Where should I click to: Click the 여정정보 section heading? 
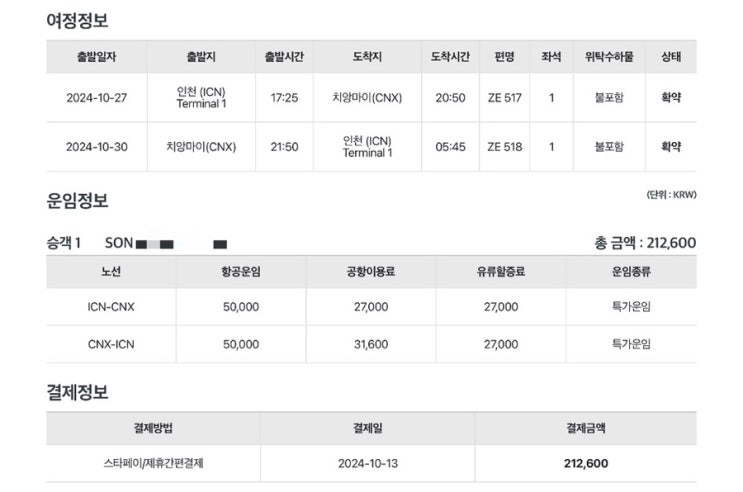pyautogui.click(x=78, y=20)
